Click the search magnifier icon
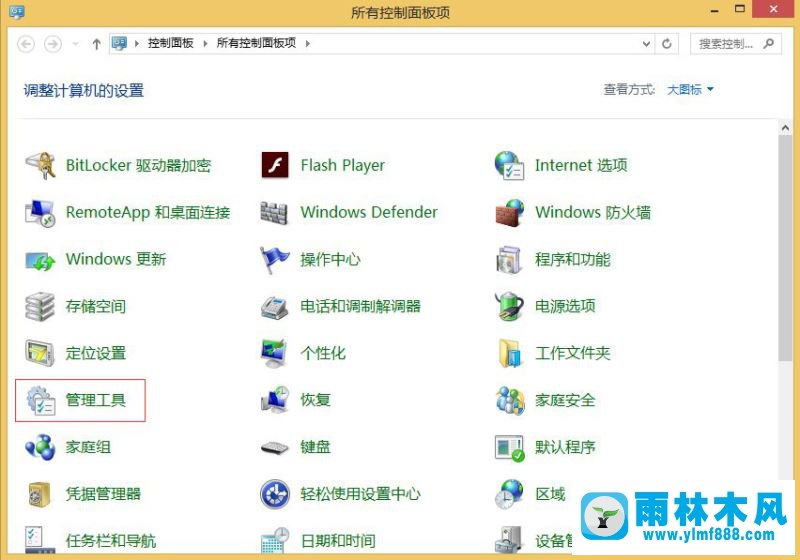Image resolution: width=800 pixels, height=560 pixels. pos(768,44)
